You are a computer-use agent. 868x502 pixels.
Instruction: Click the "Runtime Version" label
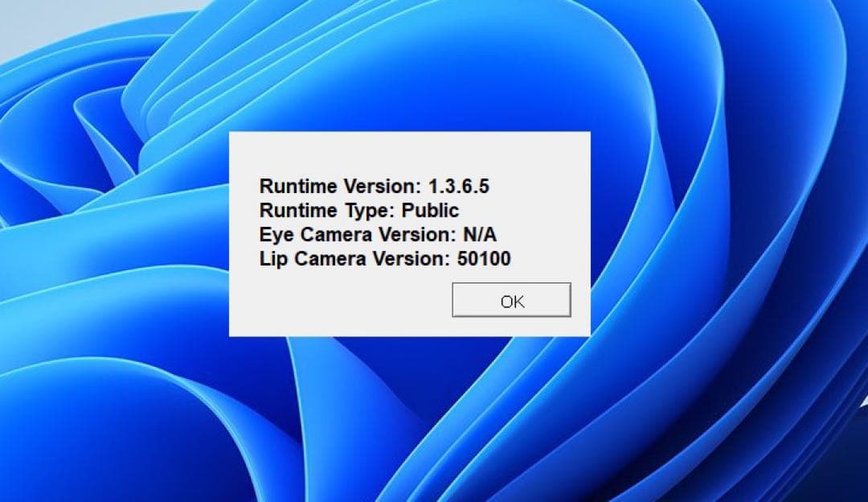338,187
